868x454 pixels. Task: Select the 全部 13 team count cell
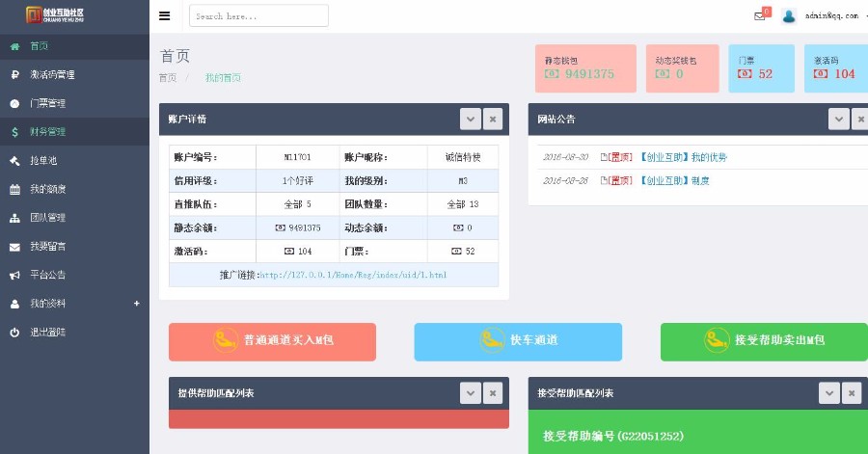[463, 204]
